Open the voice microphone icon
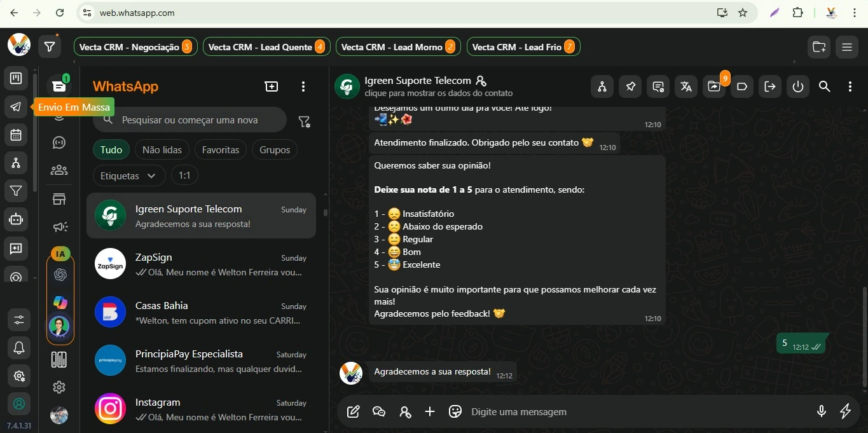The height and width of the screenshot is (433, 868). pyautogui.click(x=822, y=412)
